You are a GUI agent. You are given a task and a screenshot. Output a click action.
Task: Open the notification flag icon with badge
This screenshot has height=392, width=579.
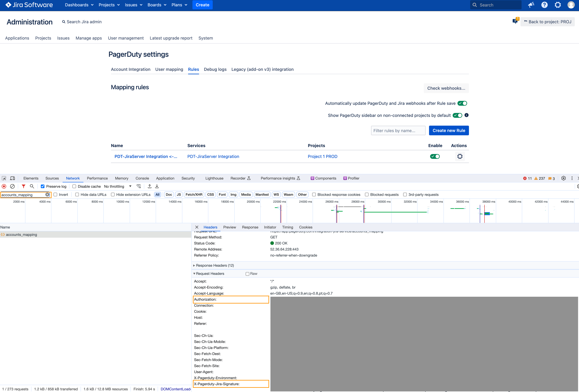point(515,21)
